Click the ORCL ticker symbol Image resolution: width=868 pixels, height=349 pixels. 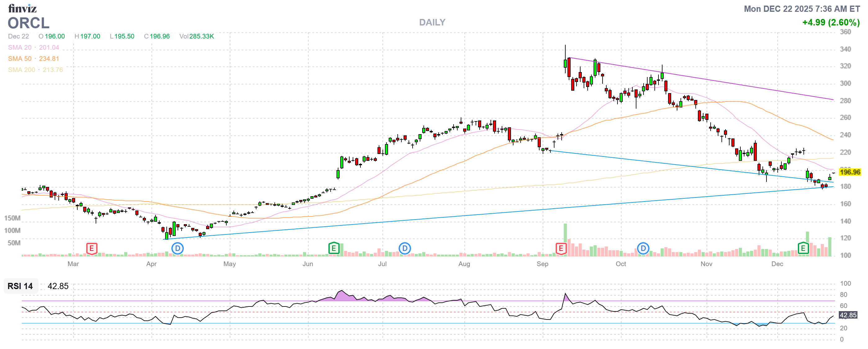pyautogui.click(x=29, y=23)
